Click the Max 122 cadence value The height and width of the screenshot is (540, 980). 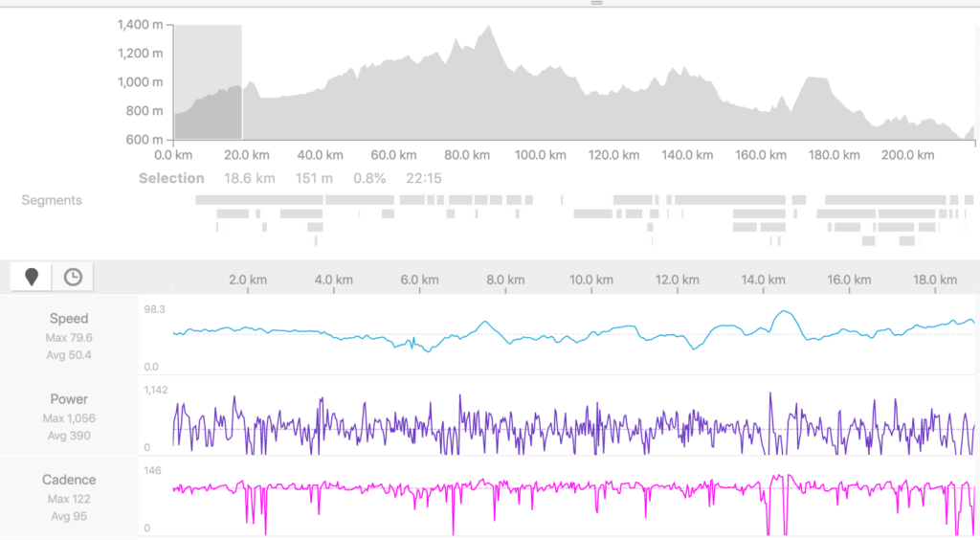pyautogui.click(x=69, y=500)
